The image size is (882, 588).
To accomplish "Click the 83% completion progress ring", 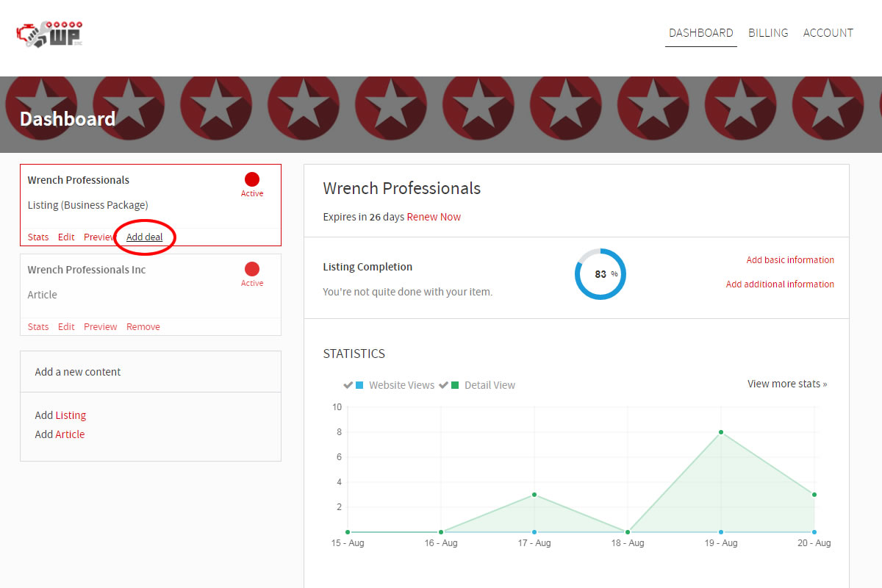I will 600,274.
